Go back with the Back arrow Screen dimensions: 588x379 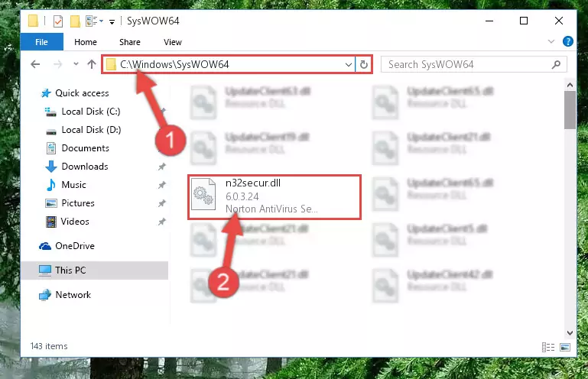[35, 64]
